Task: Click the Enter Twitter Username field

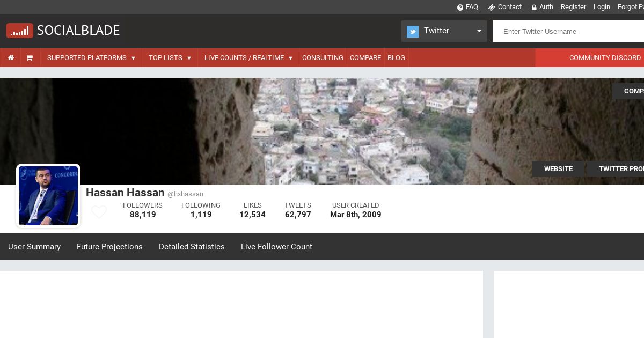Action: 569,31
